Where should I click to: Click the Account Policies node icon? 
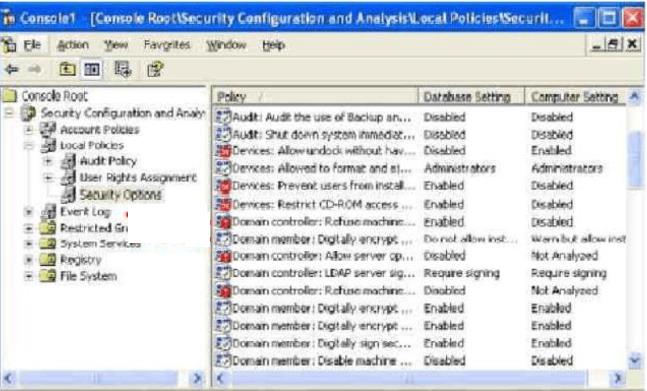click(x=48, y=129)
